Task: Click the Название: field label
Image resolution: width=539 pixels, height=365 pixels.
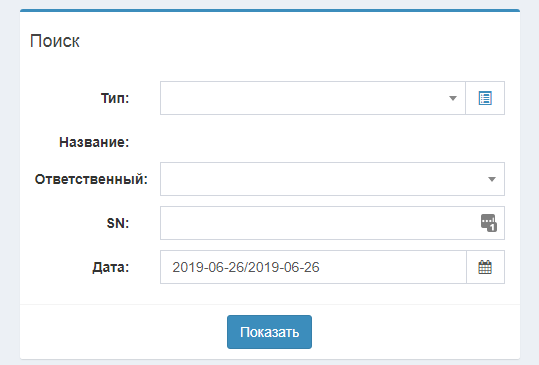Action: (94, 142)
